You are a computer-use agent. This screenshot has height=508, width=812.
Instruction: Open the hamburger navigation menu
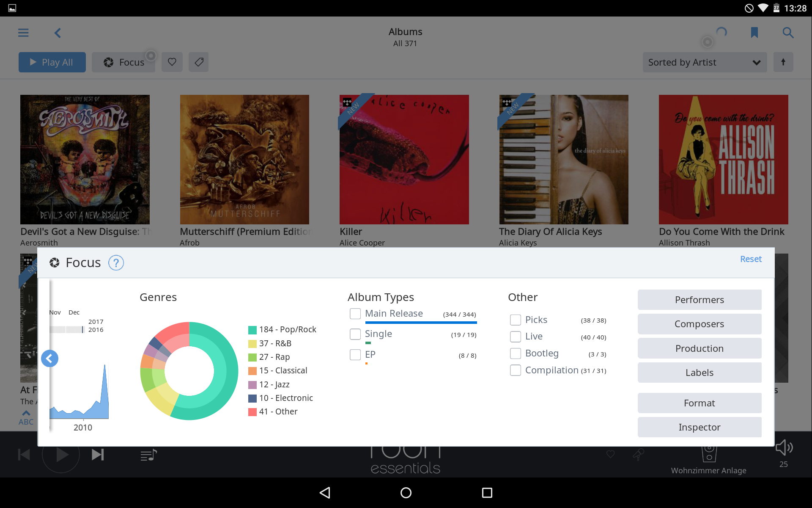23,33
